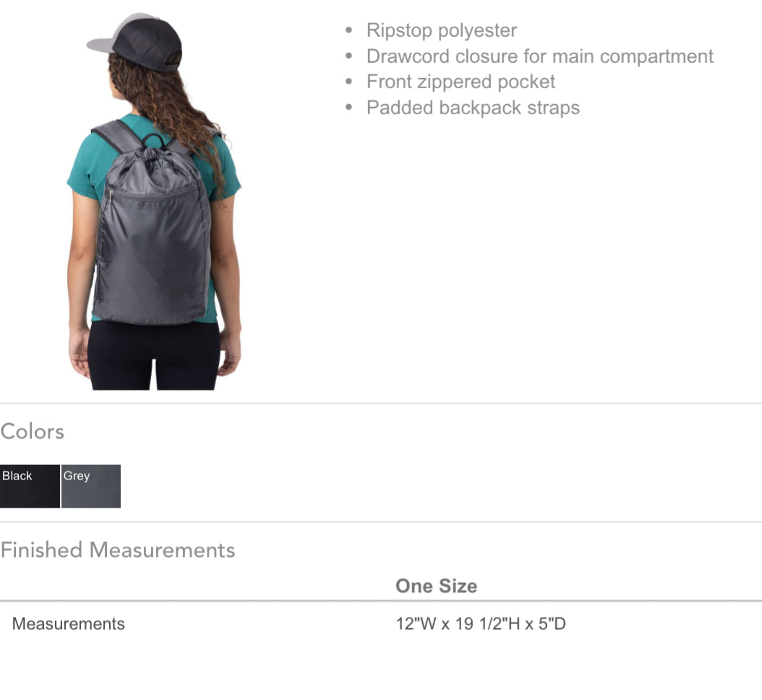762x700 pixels.
Task: Click the Measurements row label
Action: [x=69, y=623]
